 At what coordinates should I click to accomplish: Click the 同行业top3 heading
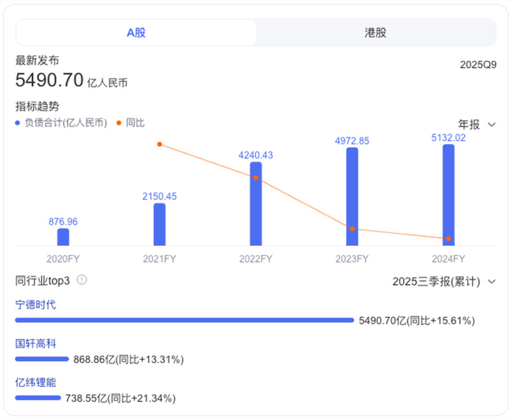point(43,281)
